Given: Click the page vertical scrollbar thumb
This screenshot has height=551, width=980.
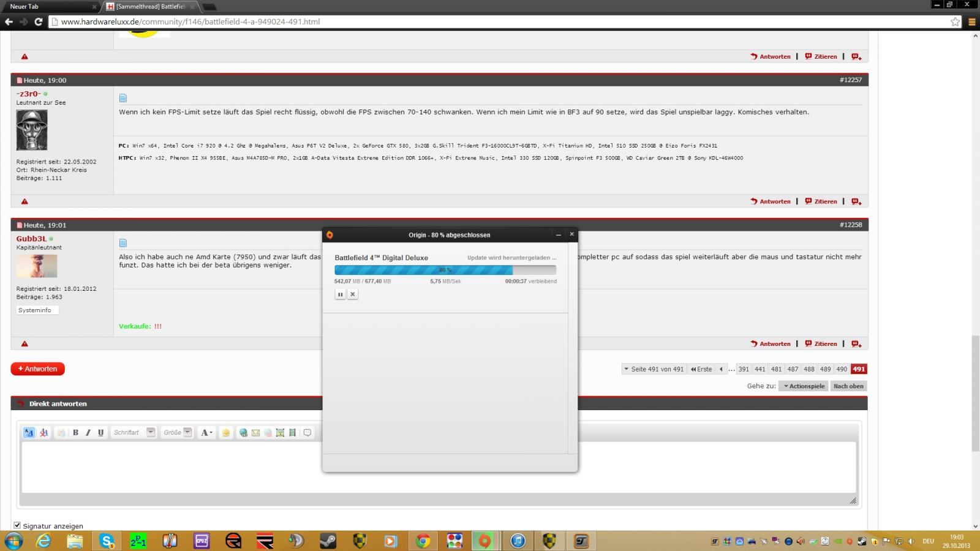Looking at the screenshot, I should (x=975, y=394).
